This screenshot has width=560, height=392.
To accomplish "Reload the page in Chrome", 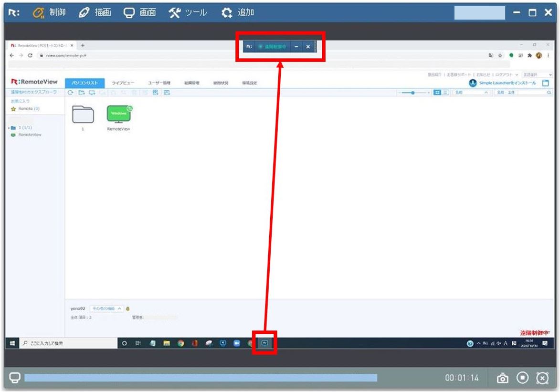I will (31, 55).
